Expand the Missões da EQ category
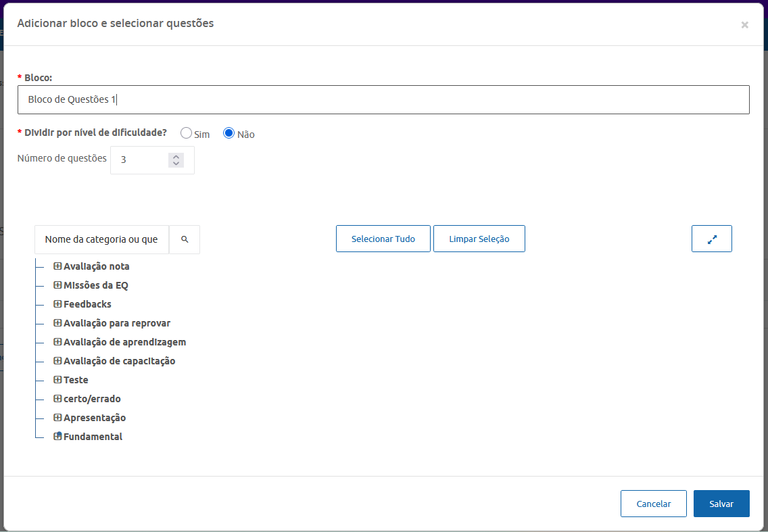Image resolution: width=768 pixels, height=532 pixels. coord(57,285)
